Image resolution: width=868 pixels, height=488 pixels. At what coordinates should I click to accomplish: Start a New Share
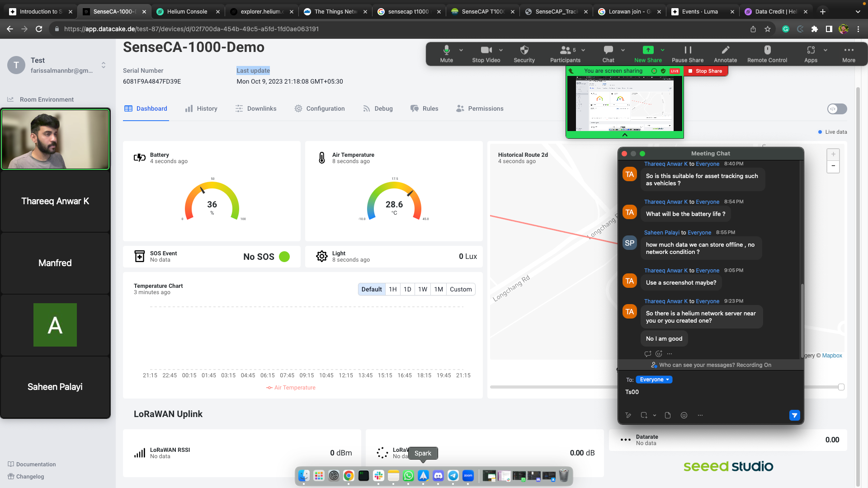coord(648,54)
